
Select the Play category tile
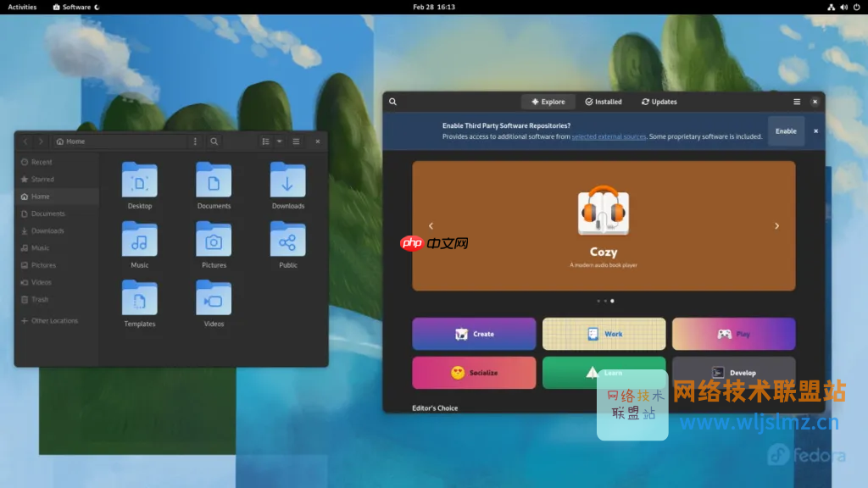click(733, 334)
